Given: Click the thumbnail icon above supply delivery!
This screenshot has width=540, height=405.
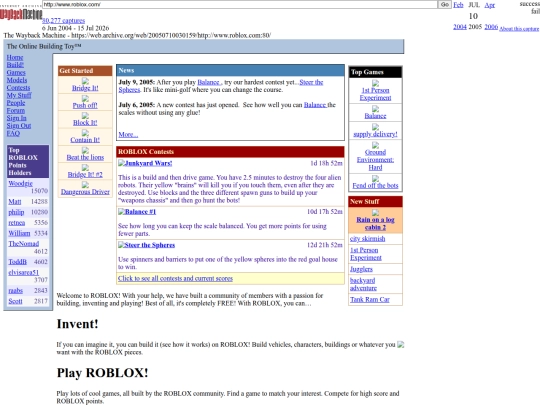Looking at the screenshot, I should [375, 127].
